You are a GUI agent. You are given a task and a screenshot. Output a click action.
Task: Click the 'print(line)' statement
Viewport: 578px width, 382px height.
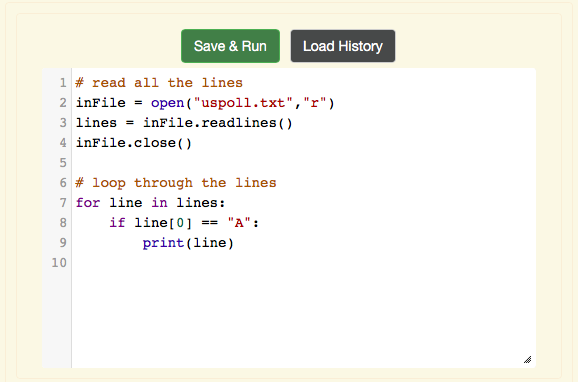click(x=188, y=243)
